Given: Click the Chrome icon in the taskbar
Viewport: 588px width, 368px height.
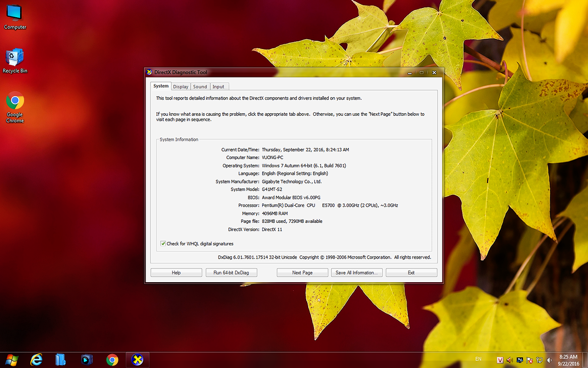Looking at the screenshot, I should click(112, 360).
